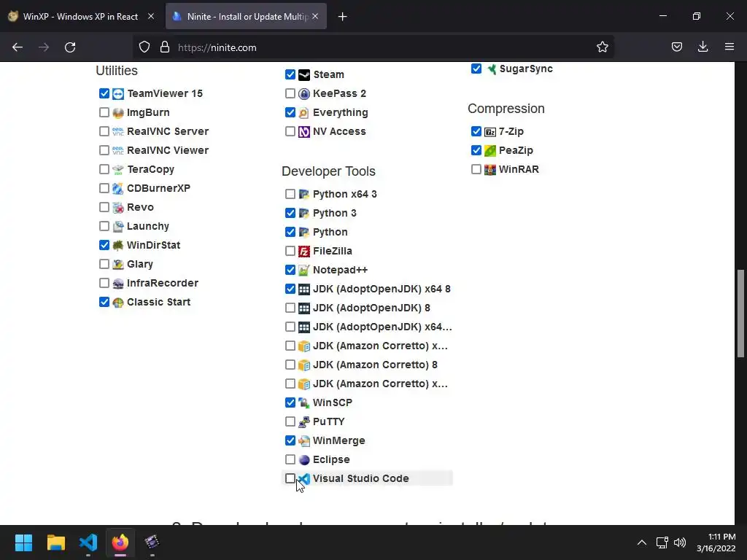Screen dimensions: 747x560
Task: Show site information shield icon
Action: click(144, 47)
